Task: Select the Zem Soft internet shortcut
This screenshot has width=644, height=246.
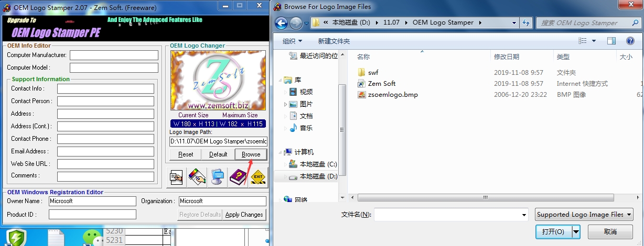Action: (381, 84)
